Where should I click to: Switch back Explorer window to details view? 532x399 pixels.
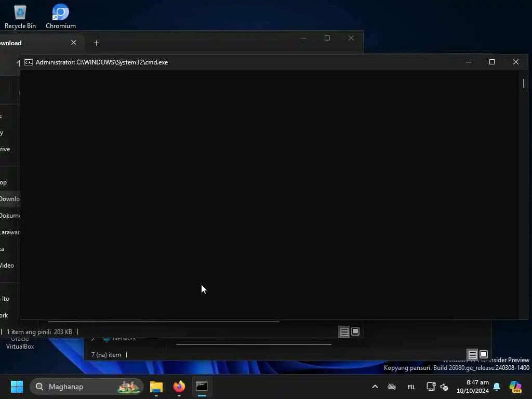[472, 355]
